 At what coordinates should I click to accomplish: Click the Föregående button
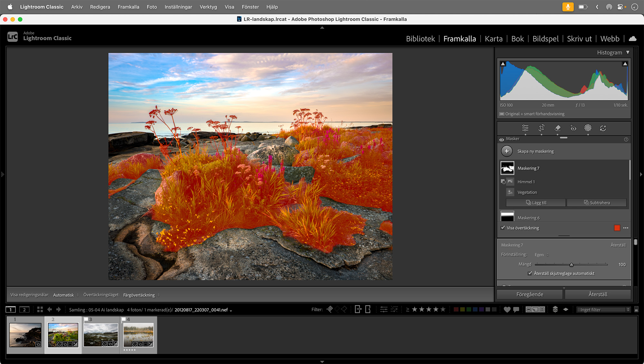point(530,294)
